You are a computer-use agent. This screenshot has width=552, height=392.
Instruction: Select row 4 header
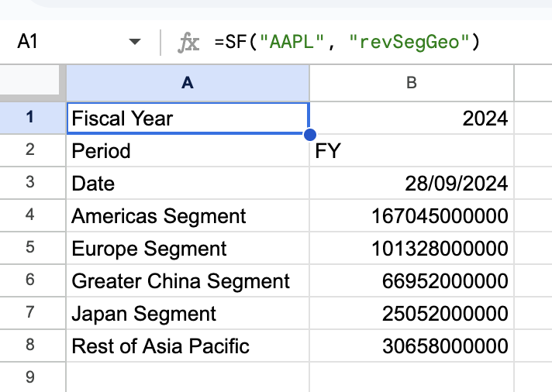coord(33,215)
